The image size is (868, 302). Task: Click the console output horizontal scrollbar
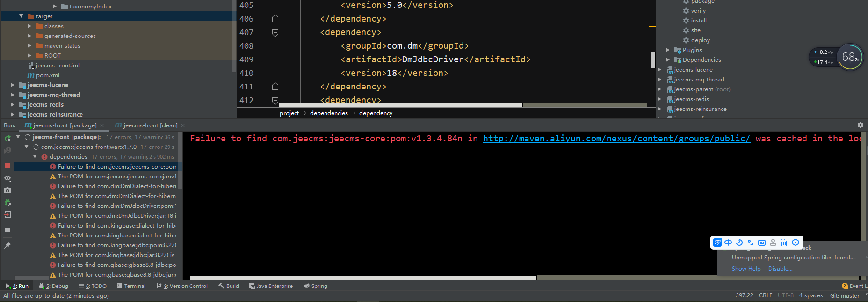pyautogui.click(x=363, y=277)
